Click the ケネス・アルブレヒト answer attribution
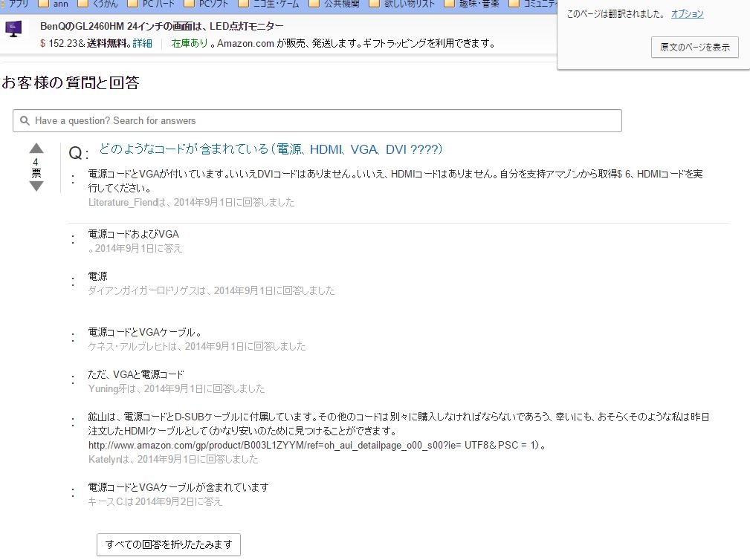This screenshot has height=560, width=750. pos(196,346)
